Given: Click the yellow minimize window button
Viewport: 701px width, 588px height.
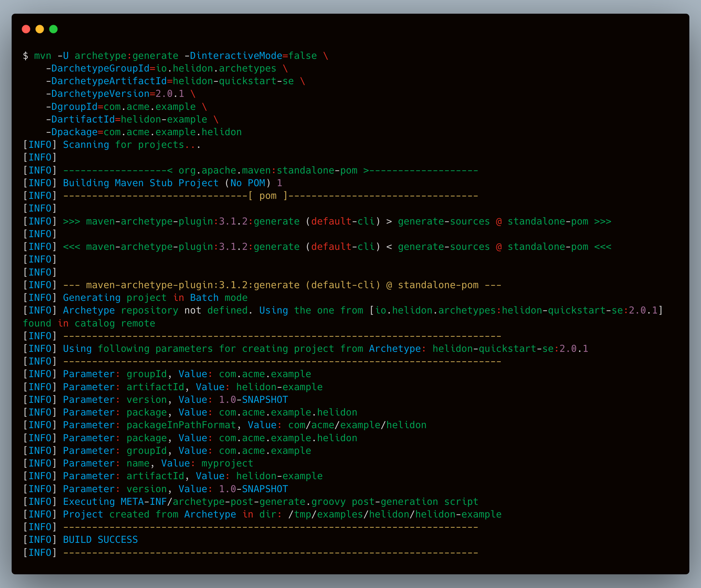Looking at the screenshot, I should [40, 29].
